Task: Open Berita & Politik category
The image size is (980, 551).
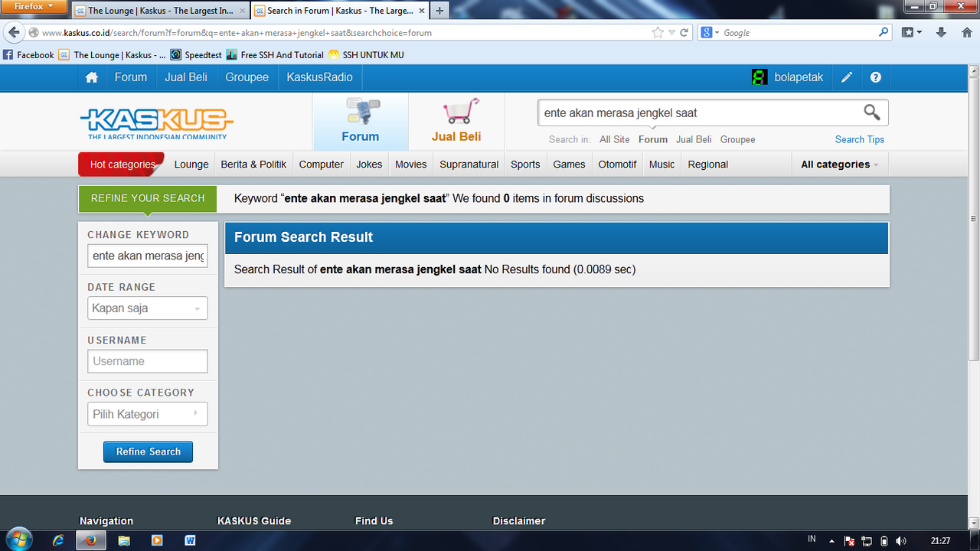Action: [x=253, y=165]
